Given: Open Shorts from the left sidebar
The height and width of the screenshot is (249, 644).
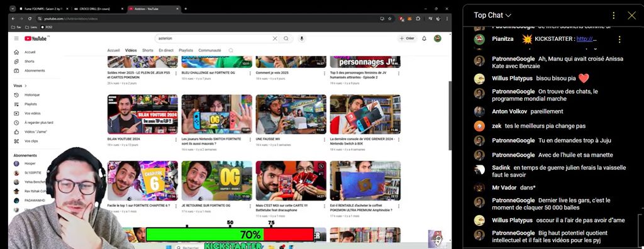Looking at the screenshot, I should point(29,61).
